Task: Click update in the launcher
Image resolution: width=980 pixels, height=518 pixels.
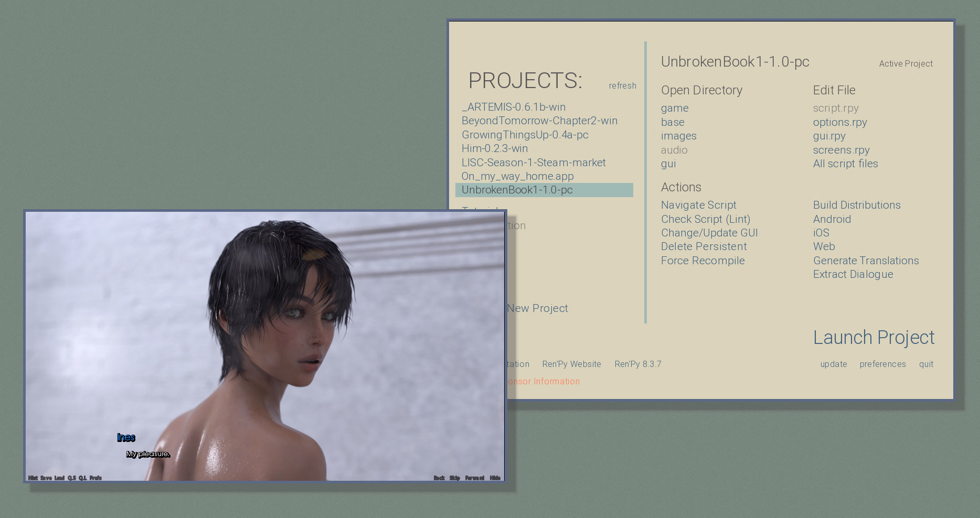Action: click(834, 364)
